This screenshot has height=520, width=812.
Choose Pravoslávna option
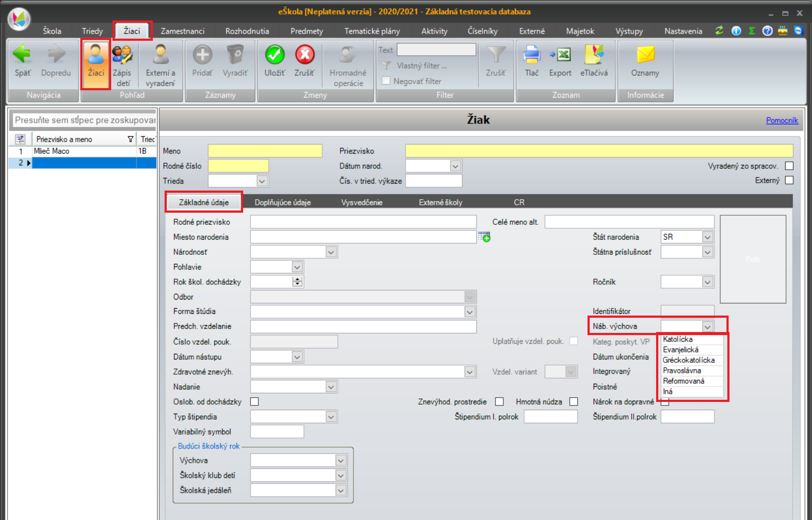click(x=692, y=371)
